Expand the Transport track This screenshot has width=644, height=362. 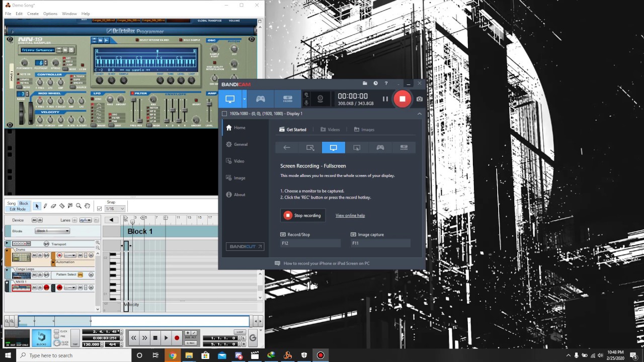tap(7, 243)
